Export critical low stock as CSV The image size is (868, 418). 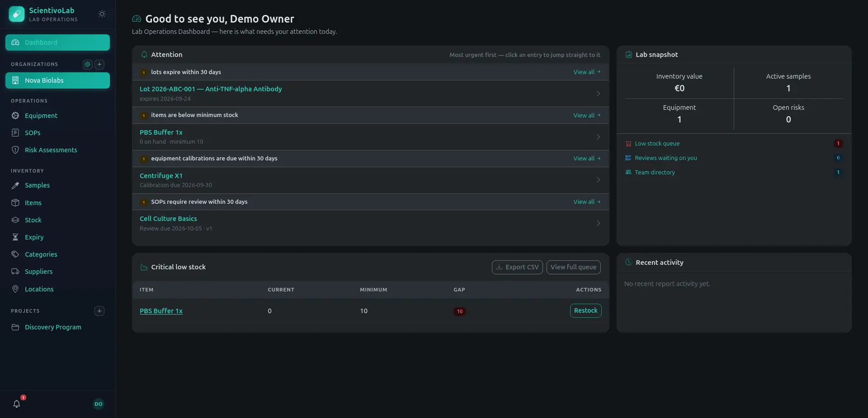517,267
